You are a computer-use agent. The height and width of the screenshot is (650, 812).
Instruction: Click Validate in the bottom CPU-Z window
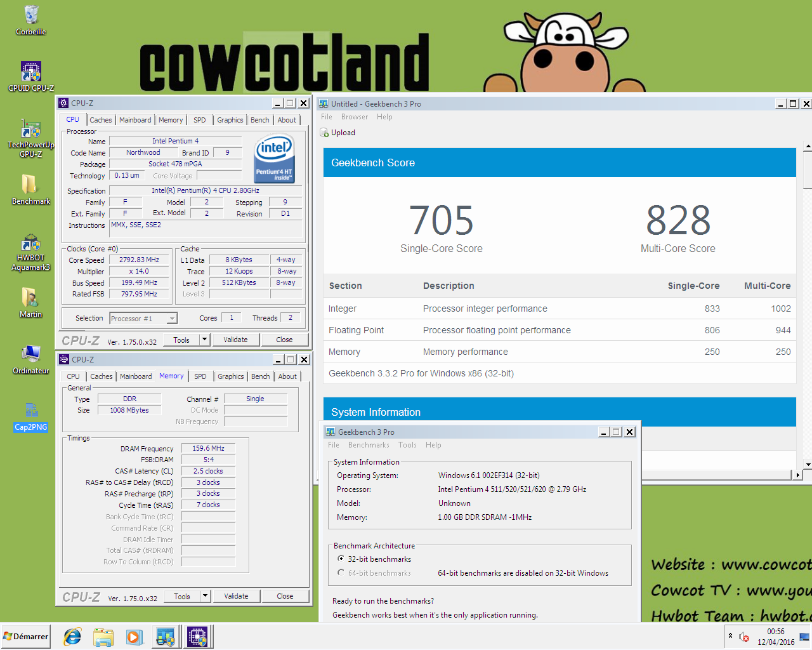pos(236,596)
